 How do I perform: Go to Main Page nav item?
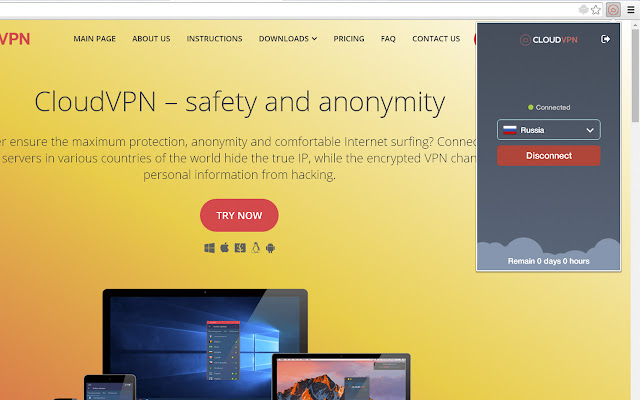click(95, 39)
